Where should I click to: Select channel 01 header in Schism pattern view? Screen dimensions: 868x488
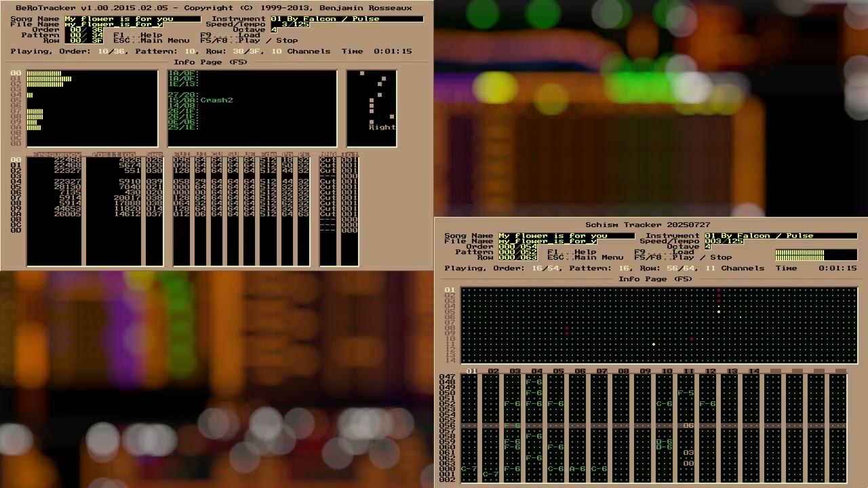click(472, 371)
